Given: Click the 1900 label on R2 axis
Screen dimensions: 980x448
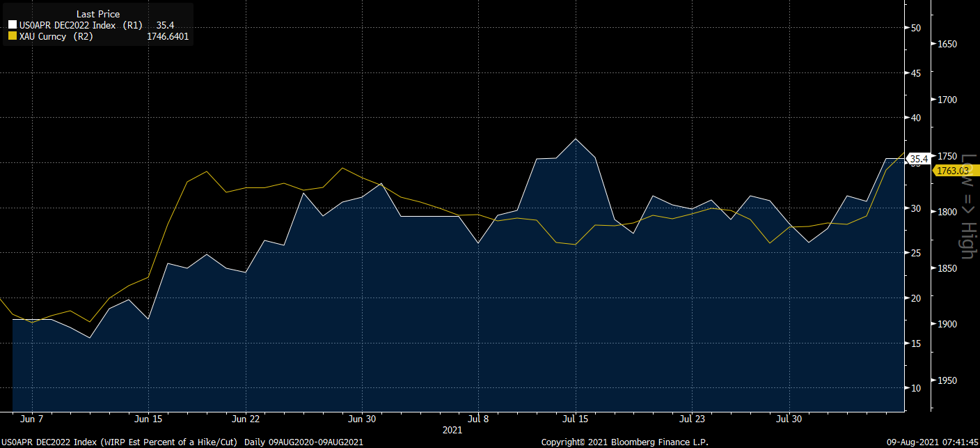Looking at the screenshot, I should tap(947, 324).
